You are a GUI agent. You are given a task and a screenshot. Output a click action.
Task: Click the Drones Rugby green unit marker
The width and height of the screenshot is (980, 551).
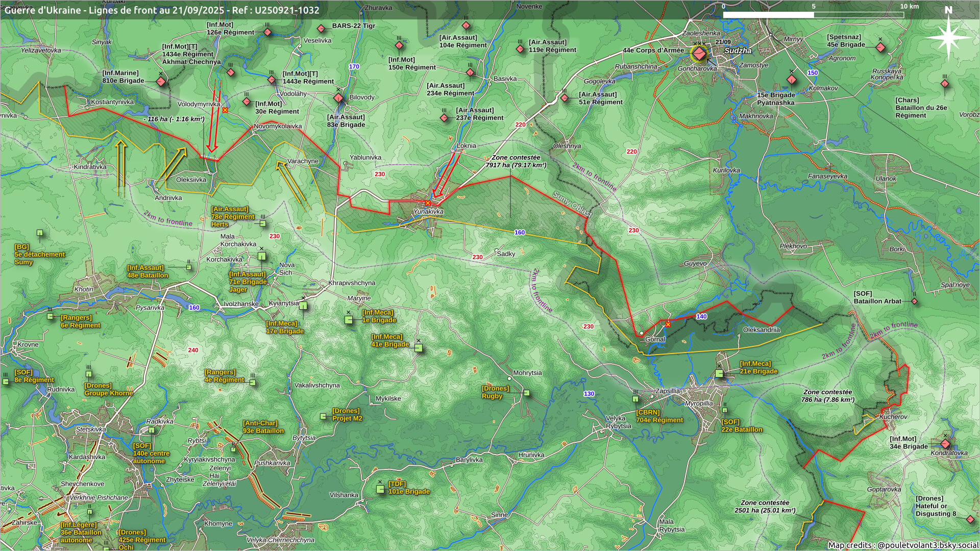[x=527, y=393]
